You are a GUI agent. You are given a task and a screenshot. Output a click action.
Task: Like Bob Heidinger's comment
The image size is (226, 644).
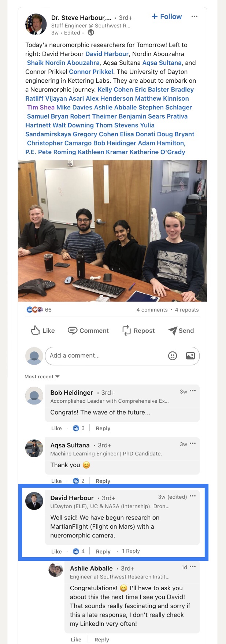[x=56, y=428]
